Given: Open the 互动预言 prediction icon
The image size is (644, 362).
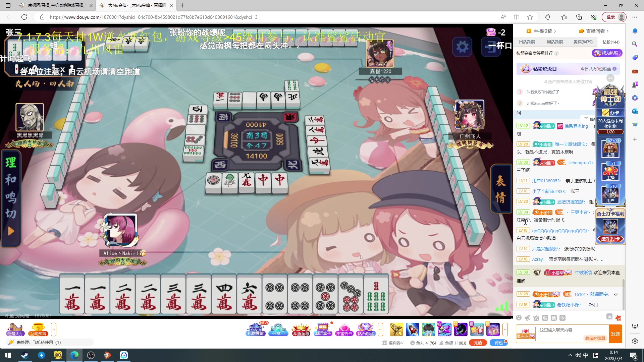Looking at the screenshot, I should (38, 329).
